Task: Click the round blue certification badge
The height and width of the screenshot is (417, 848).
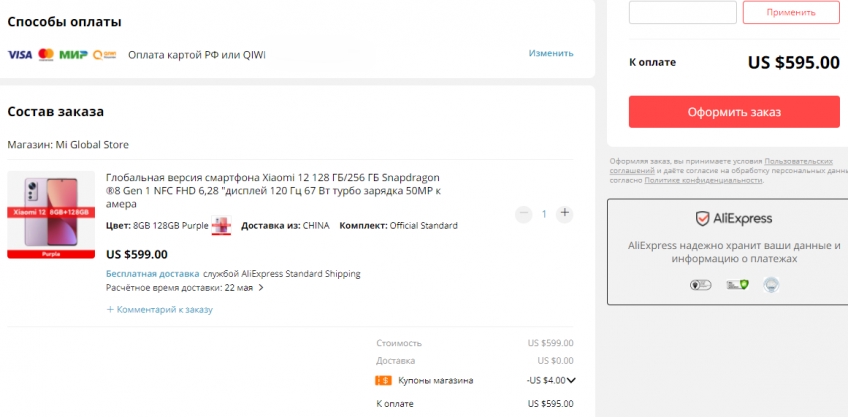Action: coord(771,285)
